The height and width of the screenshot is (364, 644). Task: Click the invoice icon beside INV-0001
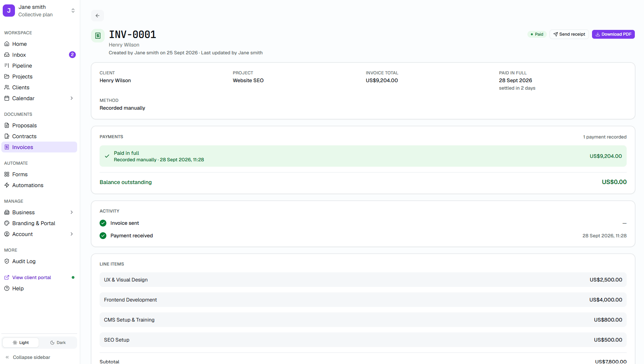coord(98,36)
